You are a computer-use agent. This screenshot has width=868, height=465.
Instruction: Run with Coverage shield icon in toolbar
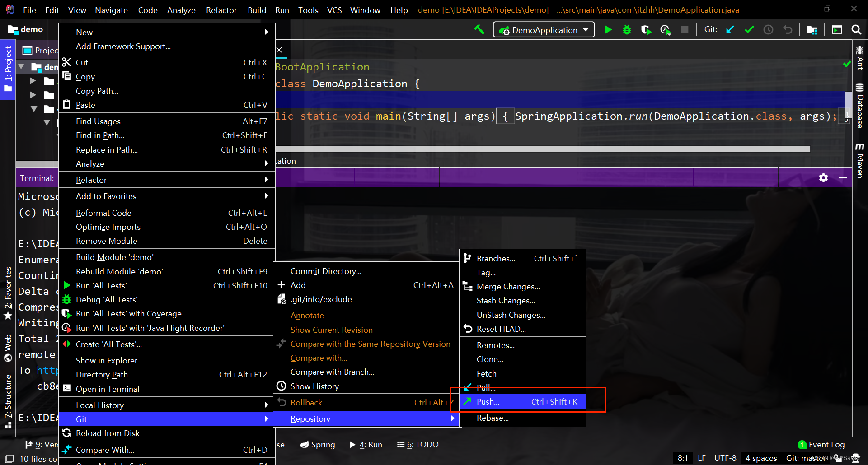click(646, 30)
